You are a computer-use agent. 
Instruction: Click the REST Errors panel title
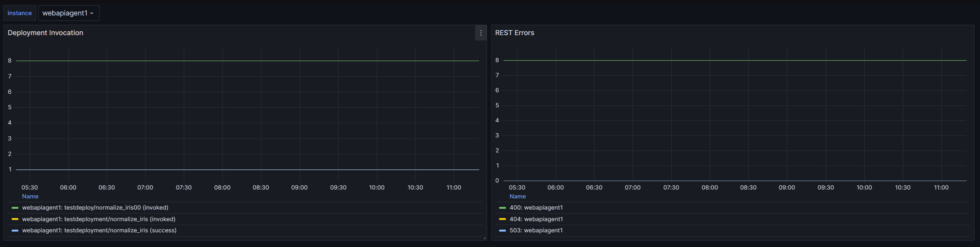[514, 33]
